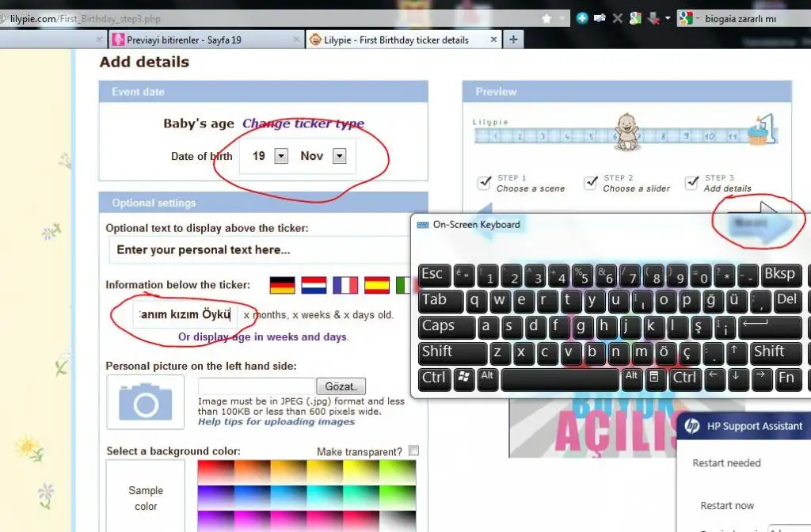Click the Previayi bitirenler tab favicon
This screenshot has width=811, height=532.
[x=119, y=40]
